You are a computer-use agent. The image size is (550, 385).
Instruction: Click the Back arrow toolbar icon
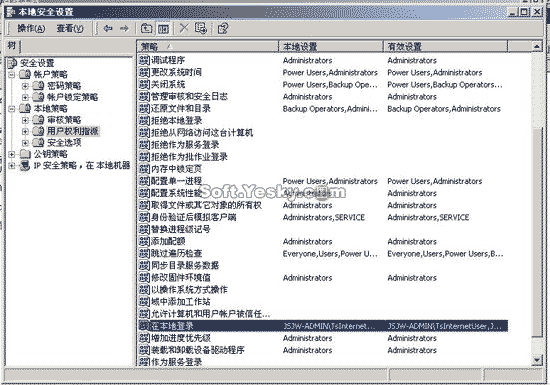108,28
